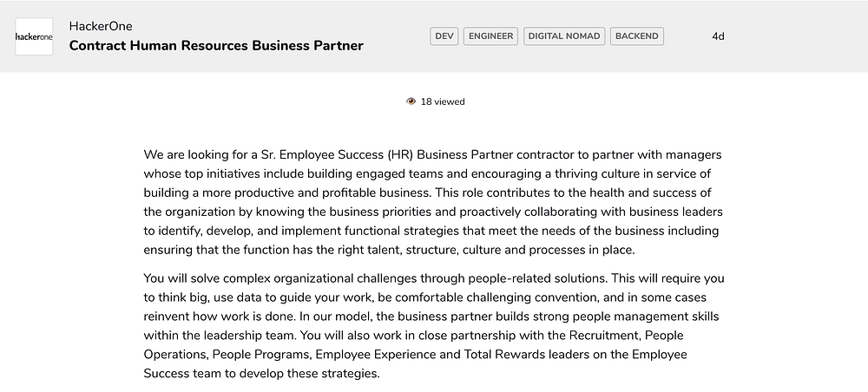Select the ENGINEER tag
Image resolution: width=868 pixels, height=392 pixels.
pos(490,36)
